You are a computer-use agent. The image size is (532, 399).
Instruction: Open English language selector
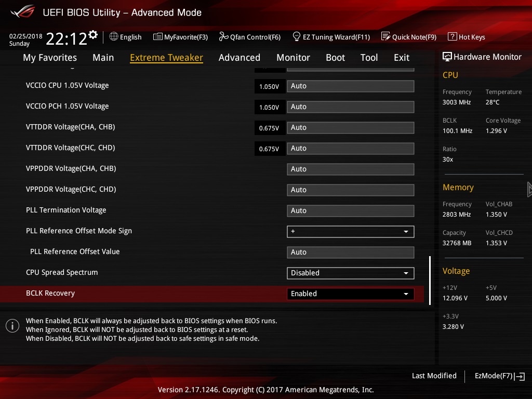130,37
